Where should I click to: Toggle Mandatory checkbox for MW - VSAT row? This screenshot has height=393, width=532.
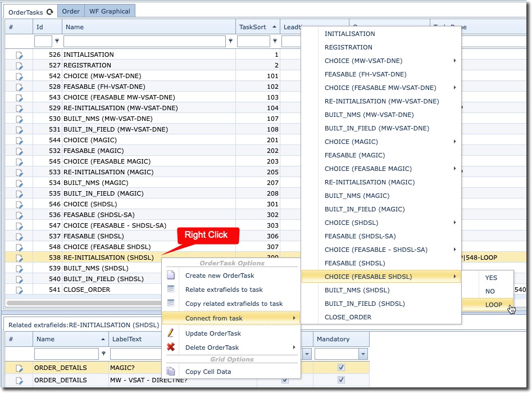click(341, 380)
